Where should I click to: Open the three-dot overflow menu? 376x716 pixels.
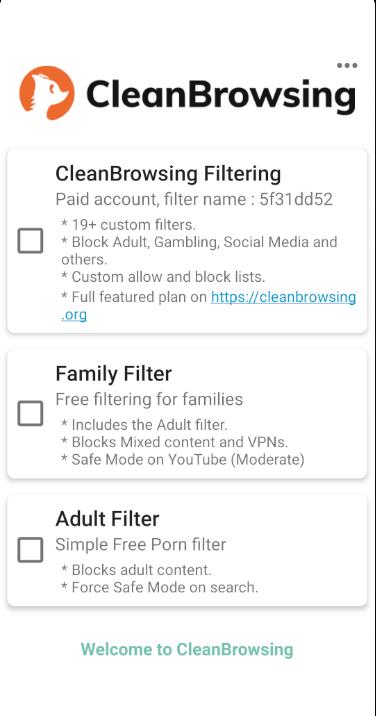tap(347, 65)
